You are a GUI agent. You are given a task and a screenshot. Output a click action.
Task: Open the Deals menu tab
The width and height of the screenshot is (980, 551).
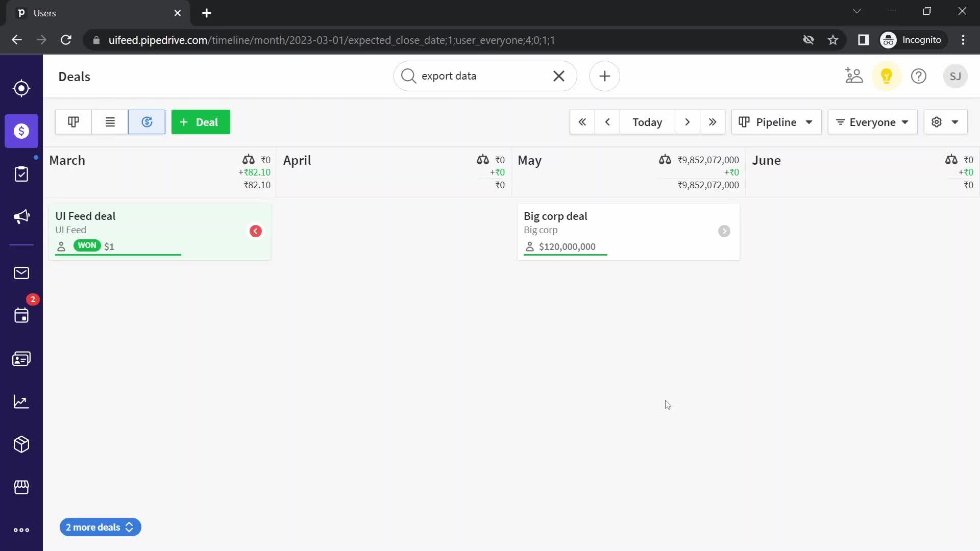click(x=21, y=131)
